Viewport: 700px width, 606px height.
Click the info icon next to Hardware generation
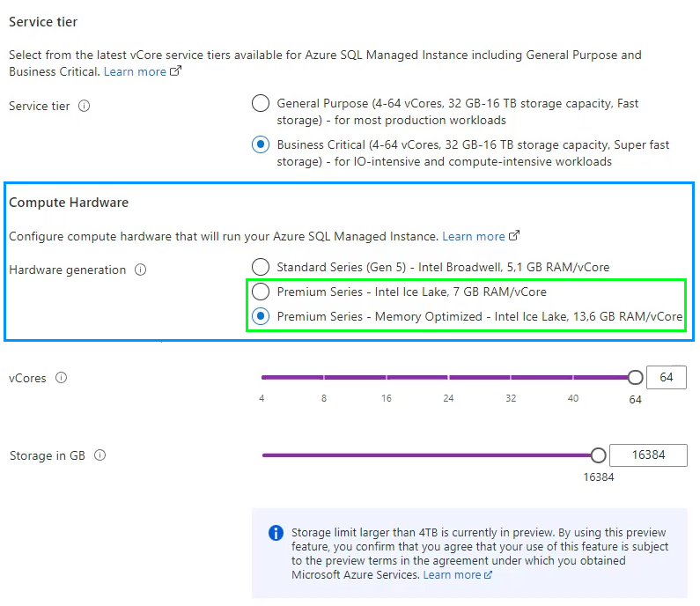click(x=140, y=270)
